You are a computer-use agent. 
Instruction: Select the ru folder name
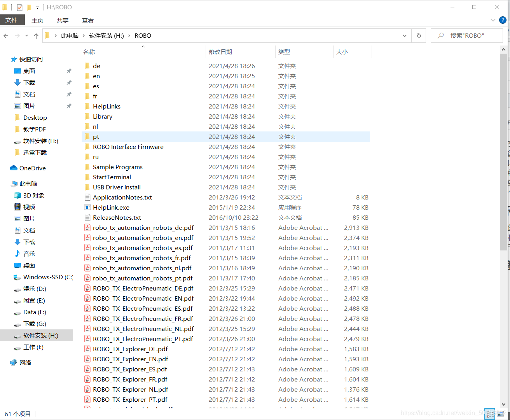click(96, 157)
